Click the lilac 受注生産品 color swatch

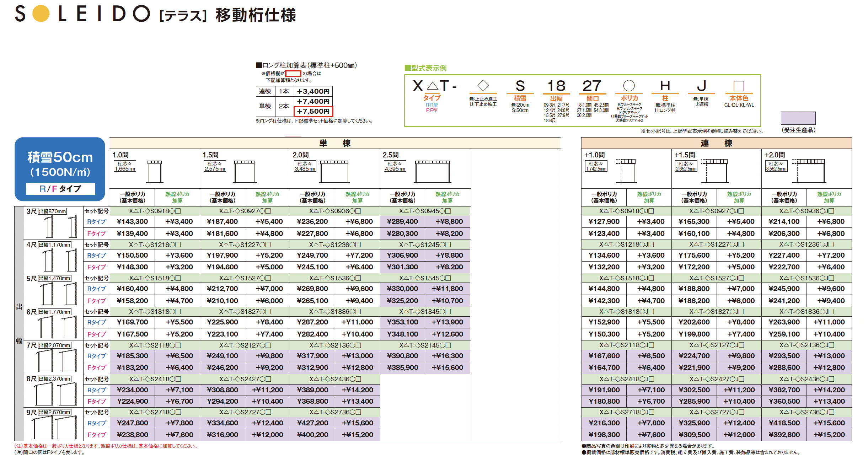tap(798, 118)
